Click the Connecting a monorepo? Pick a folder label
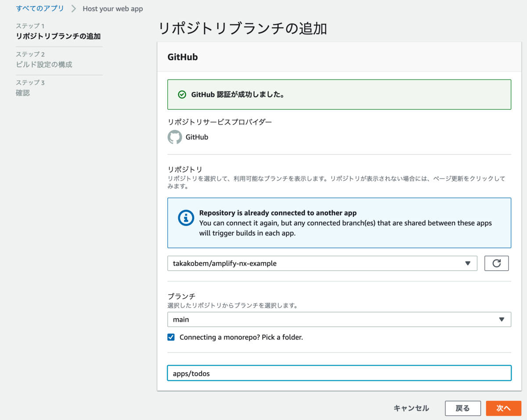This screenshot has width=527, height=420. [x=241, y=337]
